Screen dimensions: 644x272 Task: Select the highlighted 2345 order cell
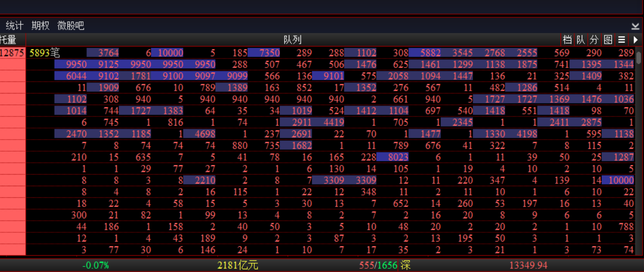pos(457,123)
